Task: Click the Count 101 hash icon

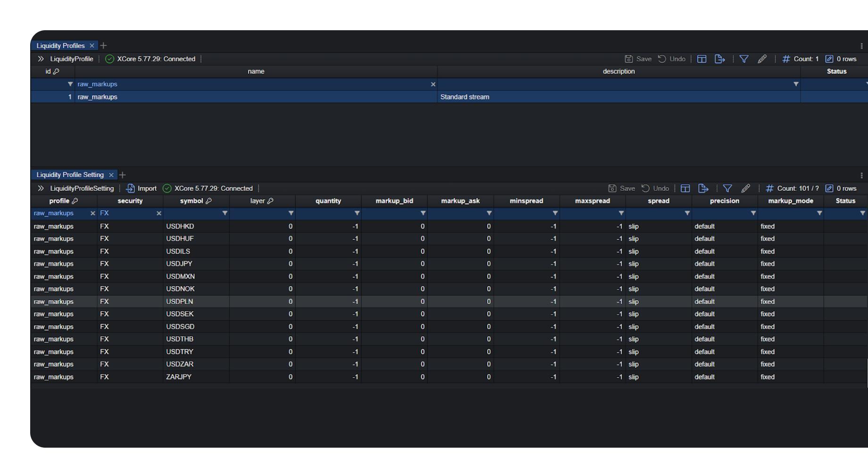Action: [x=769, y=188]
